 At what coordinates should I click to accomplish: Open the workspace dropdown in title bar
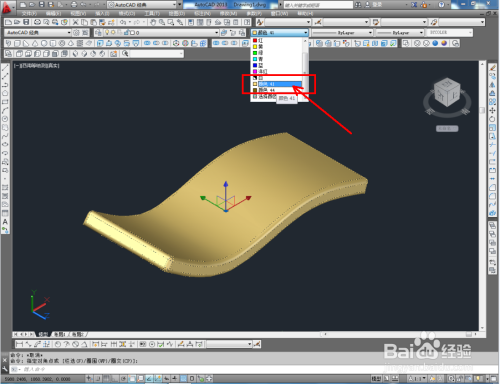pos(143,5)
